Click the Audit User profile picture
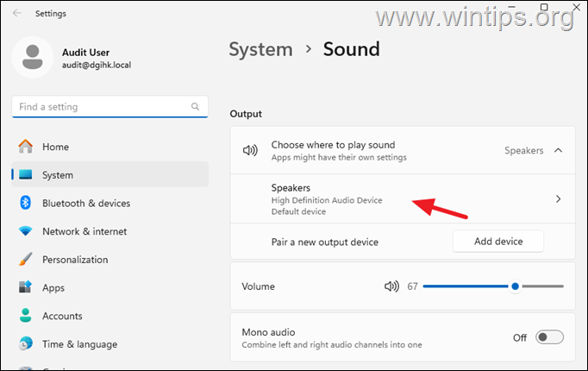Image resolution: width=588 pixels, height=371 pixels. (x=33, y=59)
